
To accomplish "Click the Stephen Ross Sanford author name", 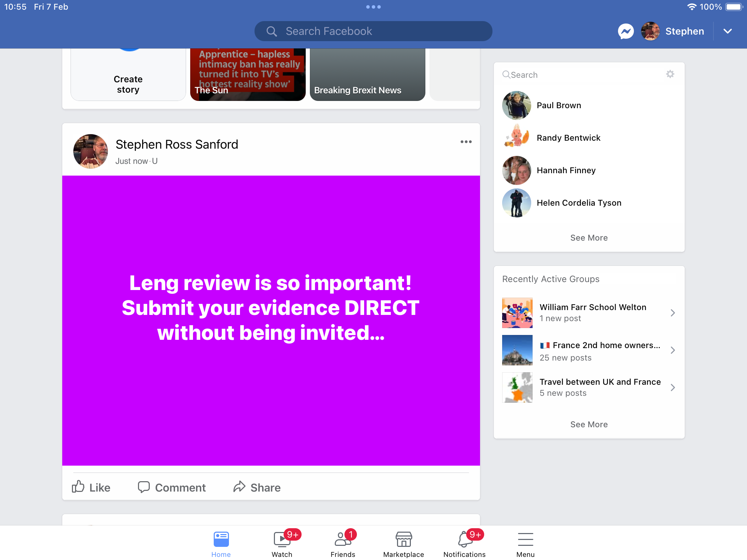I will pyautogui.click(x=177, y=144).
